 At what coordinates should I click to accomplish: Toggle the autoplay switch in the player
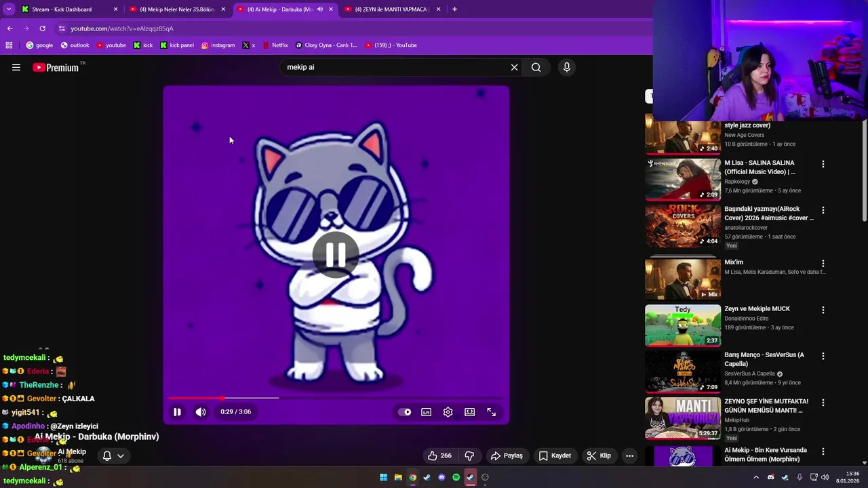click(405, 412)
